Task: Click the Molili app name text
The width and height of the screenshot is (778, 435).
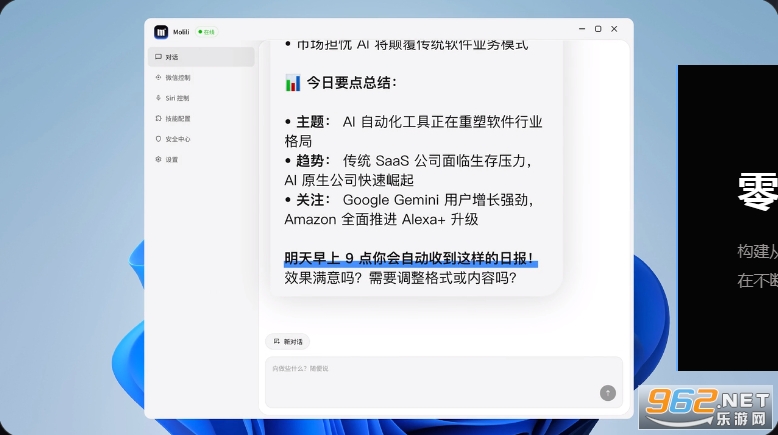Action: [x=181, y=32]
